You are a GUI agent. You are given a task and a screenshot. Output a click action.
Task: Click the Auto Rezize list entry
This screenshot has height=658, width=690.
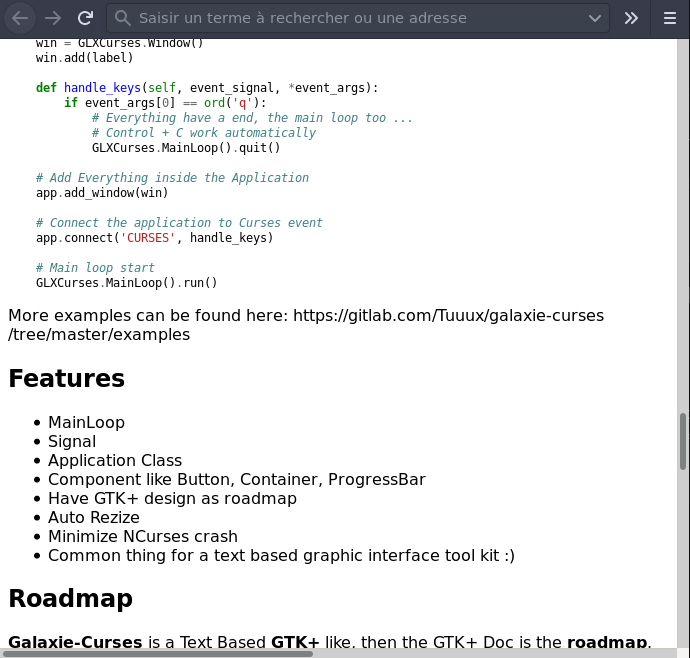click(x=94, y=518)
